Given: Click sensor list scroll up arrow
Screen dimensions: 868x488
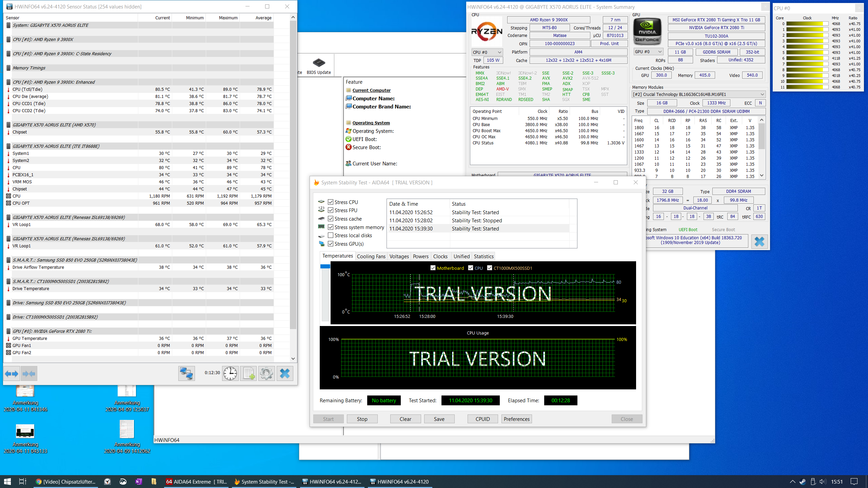Looking at the screenshot, I should (x=293, y=17).
